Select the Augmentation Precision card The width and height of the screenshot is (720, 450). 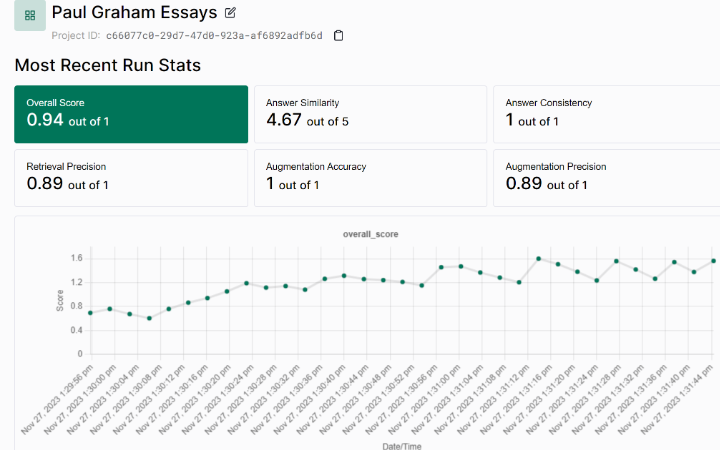pyautogui.click(x=607, y=178)
